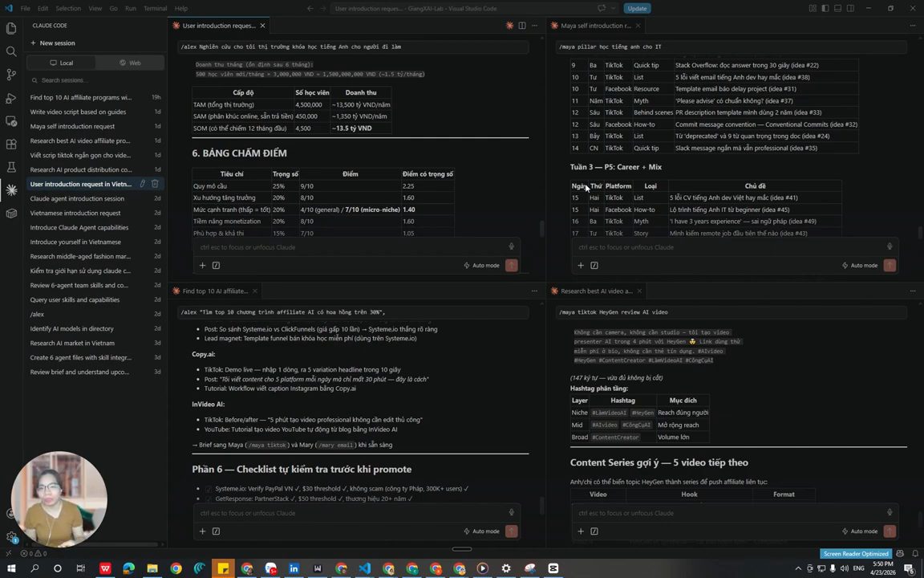Switch sessions list to Web
Image resolution: width=924 pixels, height=578 pixels.
click(x=130, y=63)
